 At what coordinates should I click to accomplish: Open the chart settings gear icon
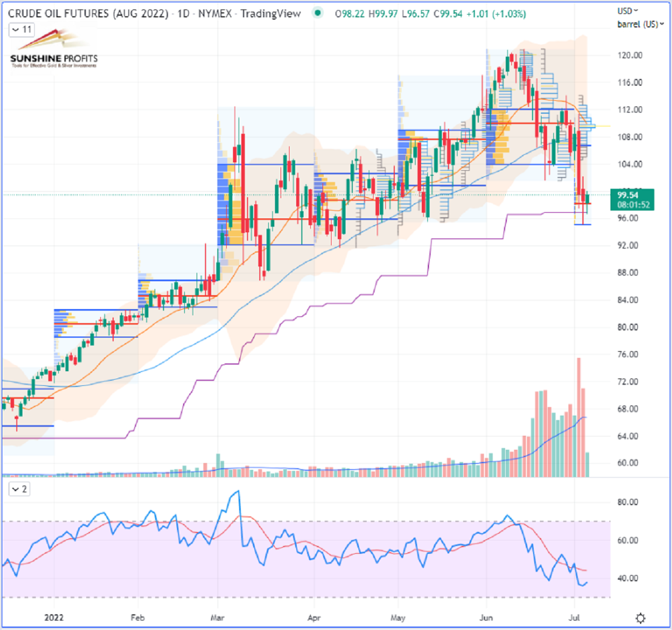coord(640,618)
